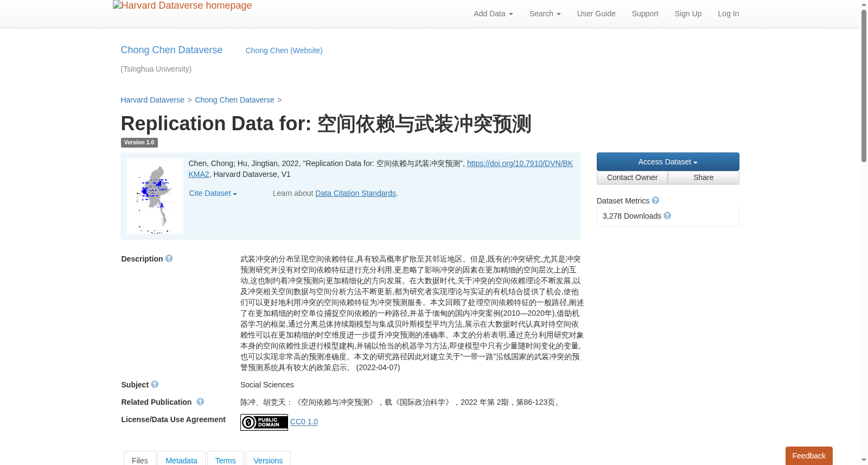Viewport: 868px width, 465px height.
Task: Click the scrollbar down arrow
Action: [x=864, y=460]
